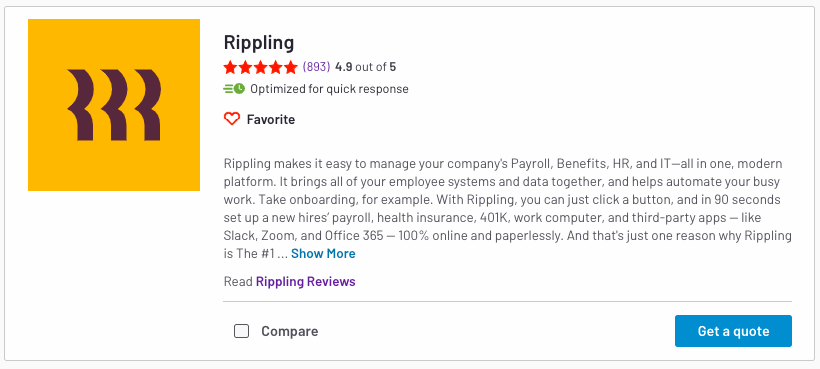Click the Favorite text label
The width and height of the screenshot is (820, 369).
[271, 120]
